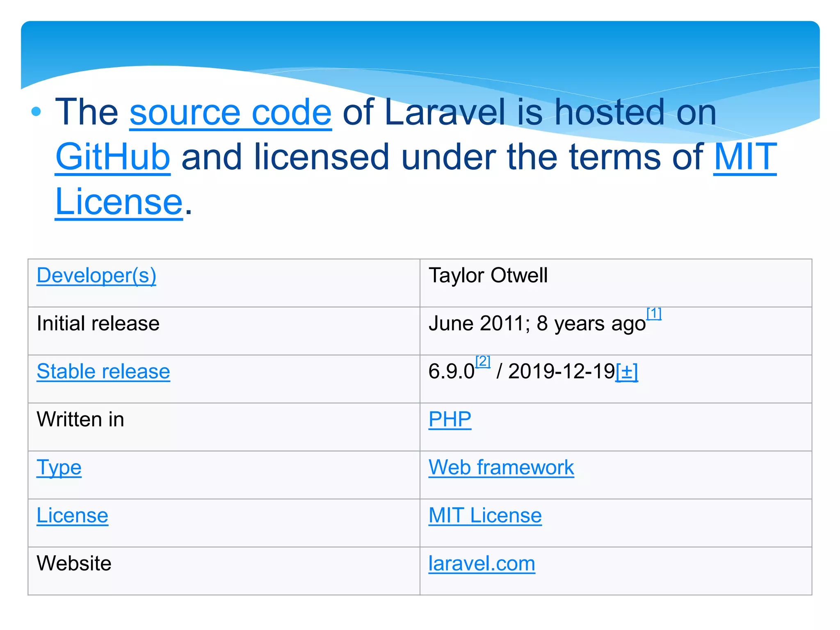Click 'and licensed under the terms of' text
Viewport: 840px width, 630px height.
[x=442, y=157]
